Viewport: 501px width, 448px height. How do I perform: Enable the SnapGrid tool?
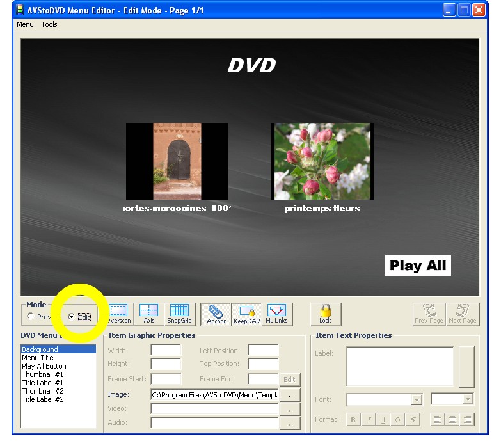tap(179, 314)
